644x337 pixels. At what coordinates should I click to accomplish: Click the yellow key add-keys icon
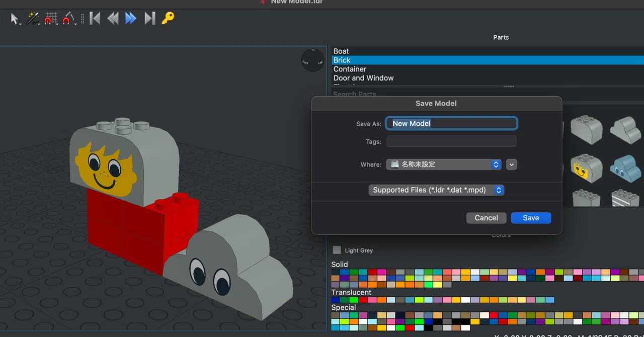(168, 19)
